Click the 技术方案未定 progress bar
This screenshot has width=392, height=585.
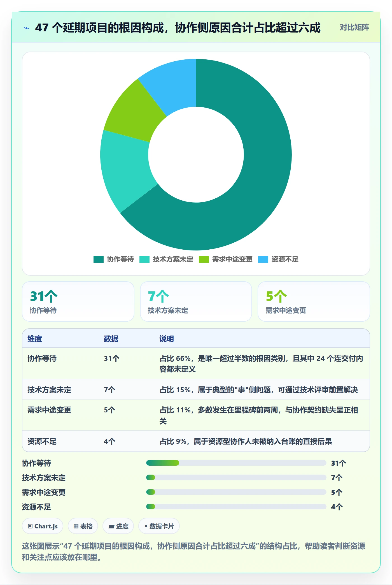point(236,477)
